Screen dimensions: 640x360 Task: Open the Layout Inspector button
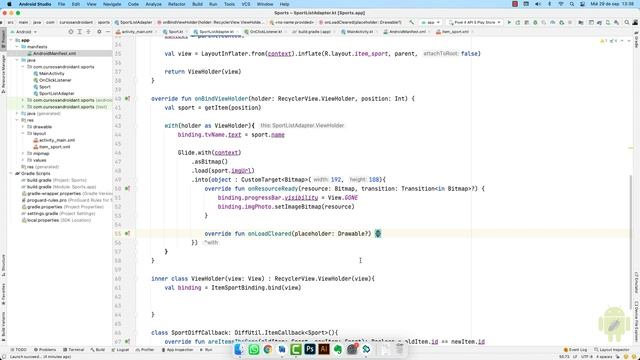(611, 350)
